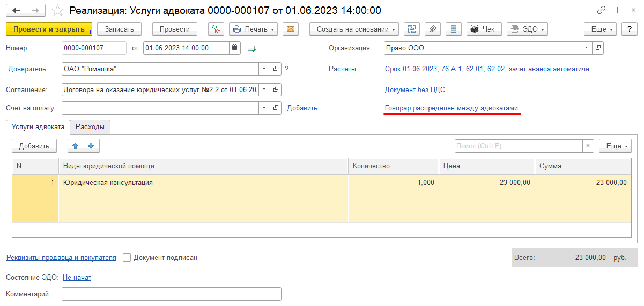Open the paperclip attachments icon

(x=433, y=29)
